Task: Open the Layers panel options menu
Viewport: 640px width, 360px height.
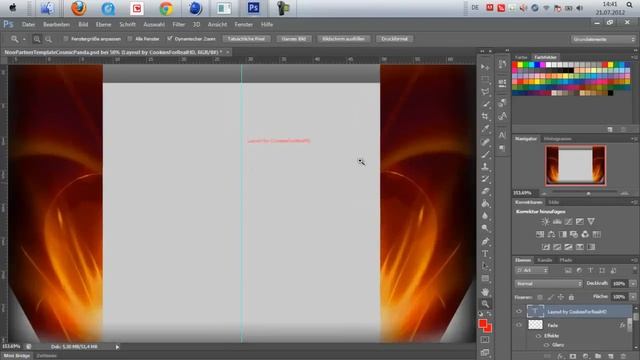Action: 634,260
